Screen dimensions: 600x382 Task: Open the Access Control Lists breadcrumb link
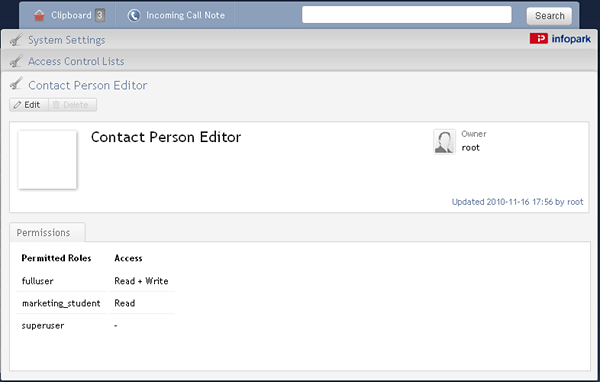(76, 61)
